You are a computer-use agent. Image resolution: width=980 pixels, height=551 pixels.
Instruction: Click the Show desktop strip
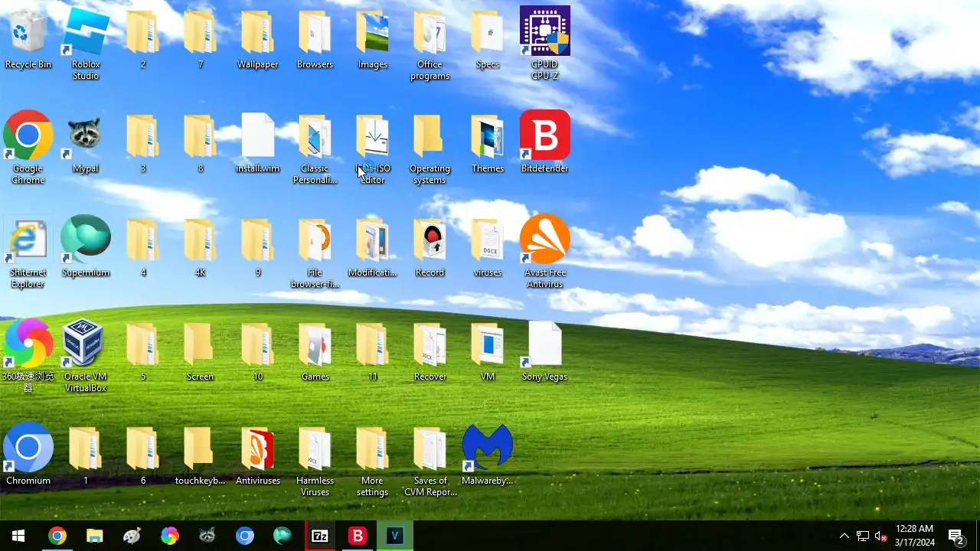pos(978,536)
